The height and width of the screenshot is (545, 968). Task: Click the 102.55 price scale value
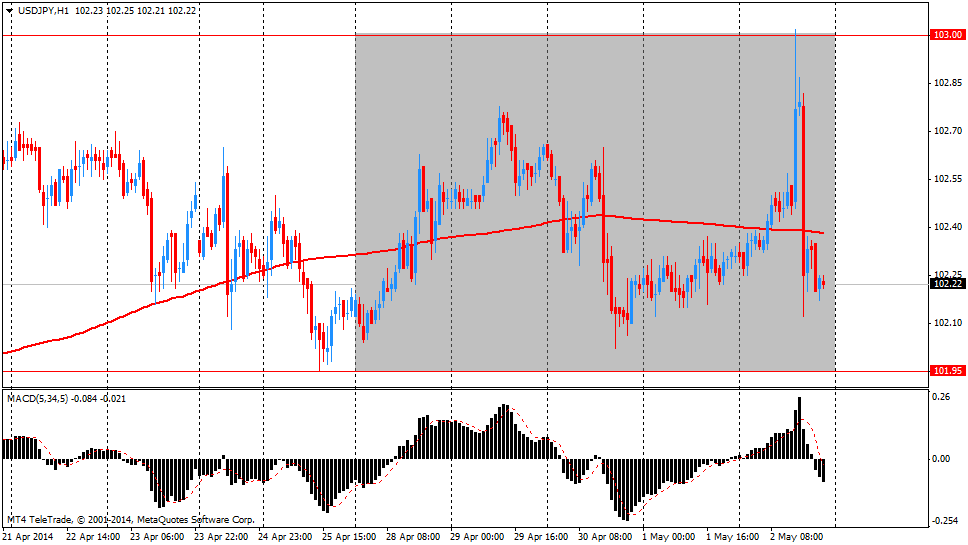point(946,179)
